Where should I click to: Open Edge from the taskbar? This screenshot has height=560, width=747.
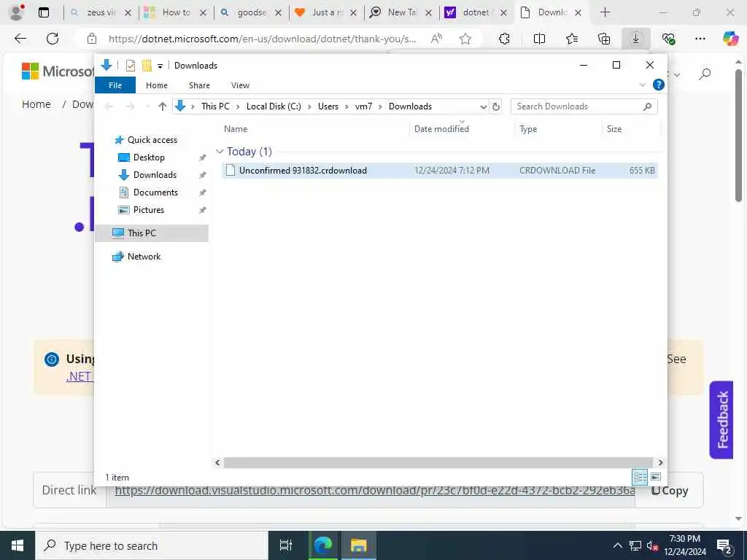(x=323, y=545)
